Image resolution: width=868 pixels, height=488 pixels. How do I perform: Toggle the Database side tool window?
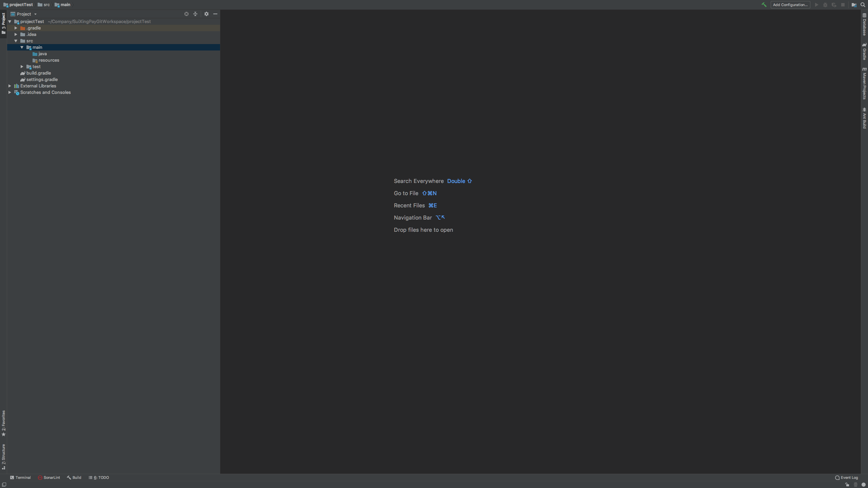(x=864, y=25)
